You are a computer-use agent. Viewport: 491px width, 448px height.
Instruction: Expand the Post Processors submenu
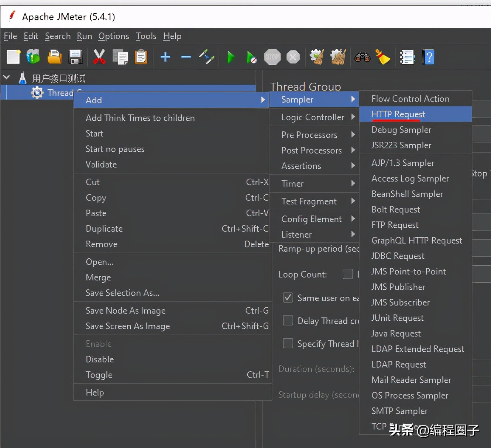click(x=314, y=150)
